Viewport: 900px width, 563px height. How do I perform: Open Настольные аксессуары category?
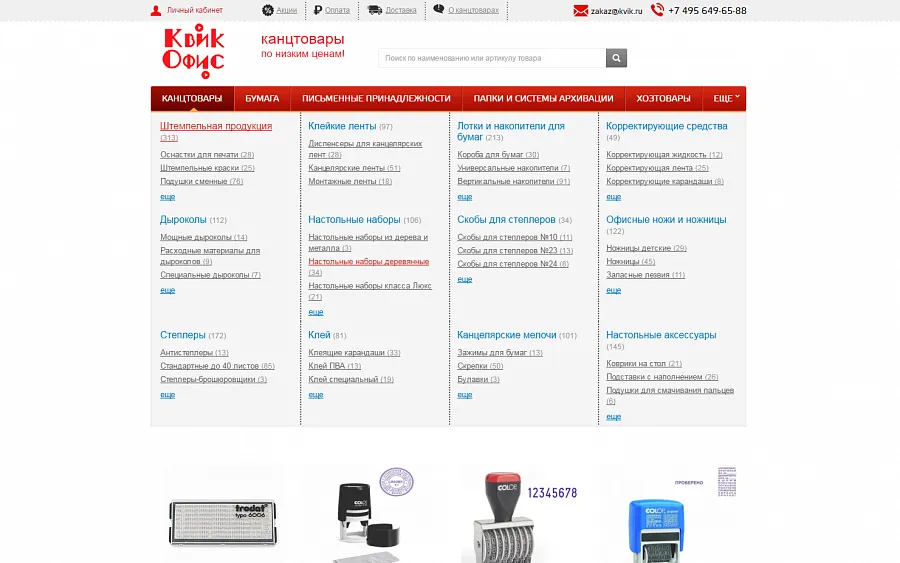click(x=661, y=335)
